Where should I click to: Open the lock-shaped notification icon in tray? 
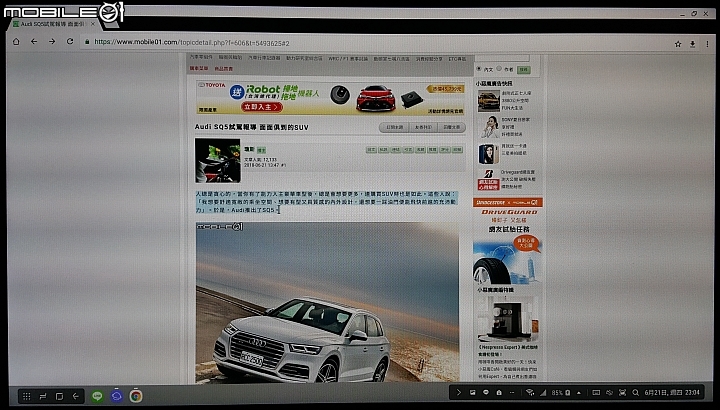[x=499, y=393]
